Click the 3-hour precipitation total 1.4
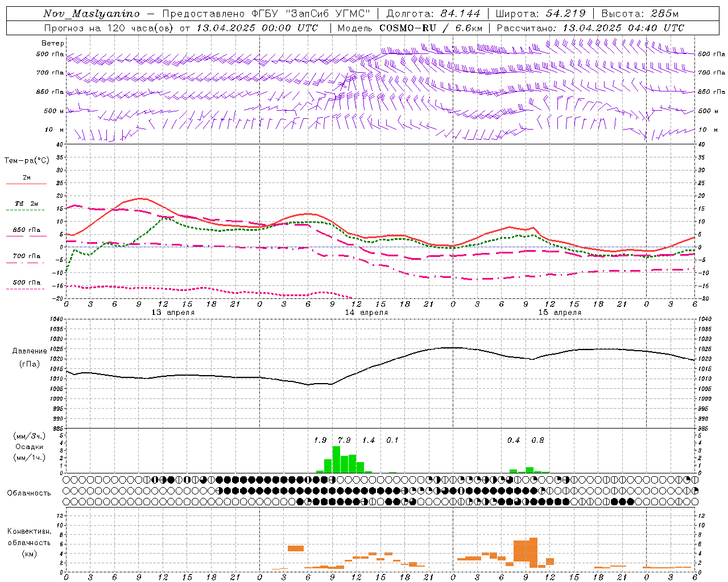 click(x=369, y=440)
